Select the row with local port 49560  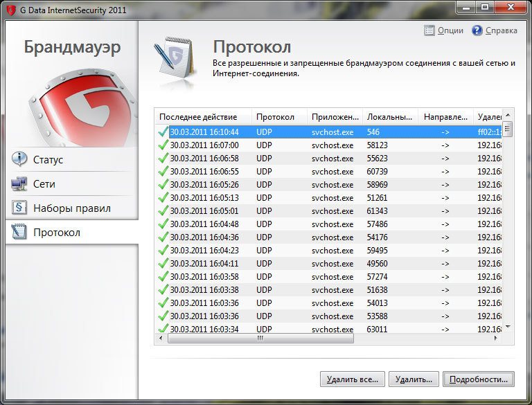coord(329,264)
